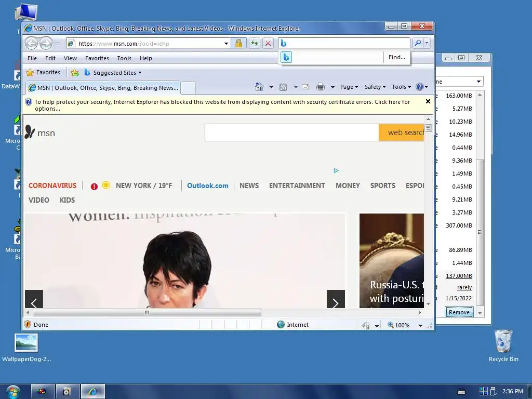Click the security lock icon in address bar

click(x=239, y=43)
